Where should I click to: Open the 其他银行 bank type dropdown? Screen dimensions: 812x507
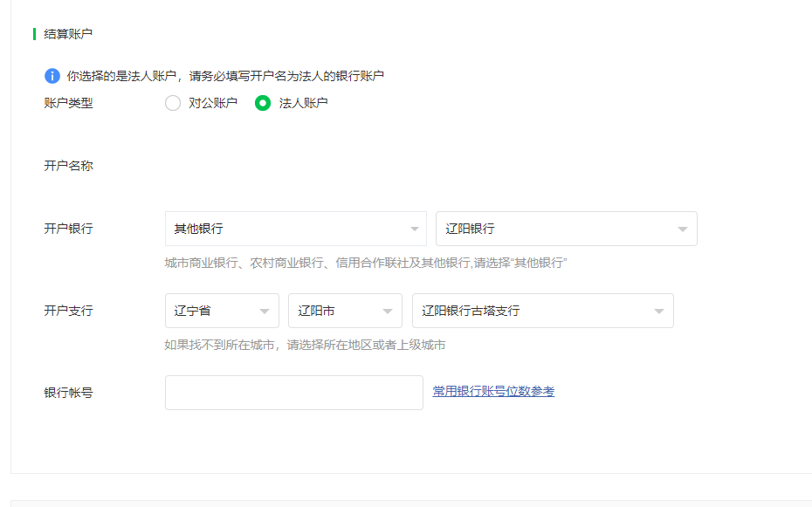click(296, 229)
